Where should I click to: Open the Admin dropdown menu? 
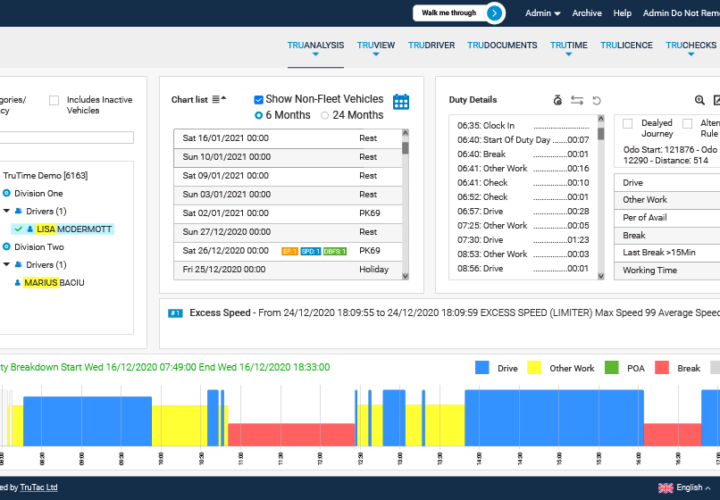[543, 13]
